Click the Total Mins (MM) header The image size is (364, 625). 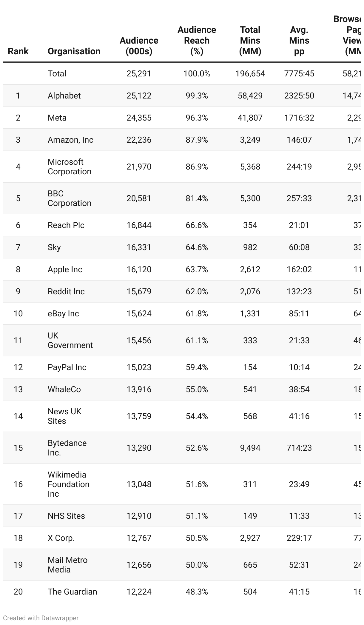pyautogui.click(x=250, y=40)
